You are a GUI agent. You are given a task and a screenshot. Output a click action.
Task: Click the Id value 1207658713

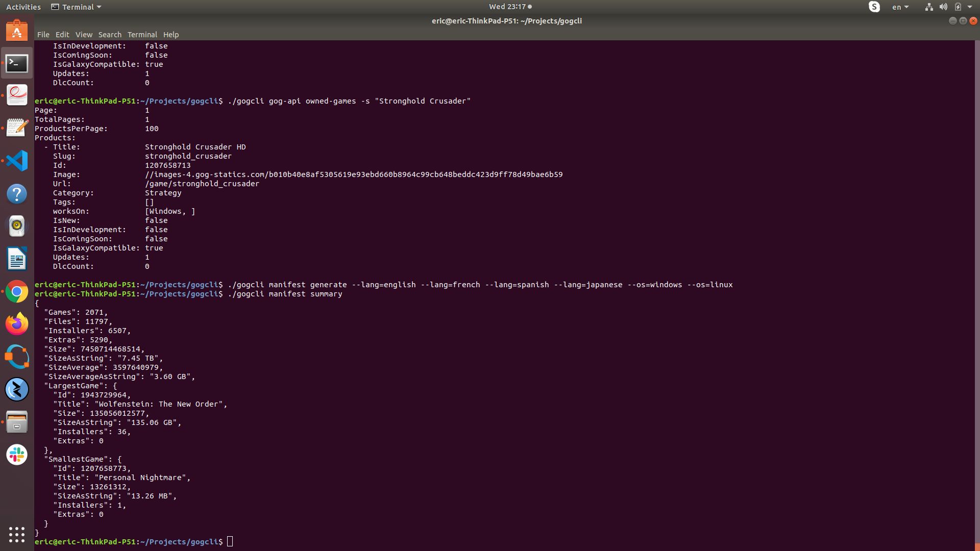168,165
